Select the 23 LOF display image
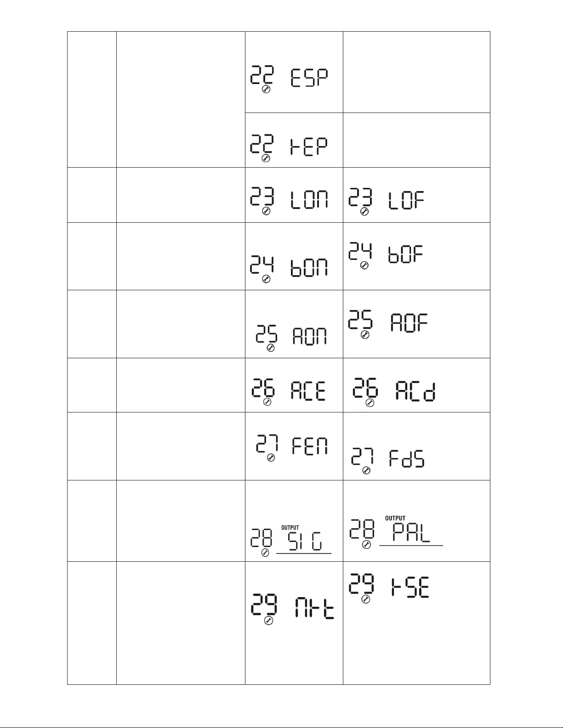 click(387, 203)
